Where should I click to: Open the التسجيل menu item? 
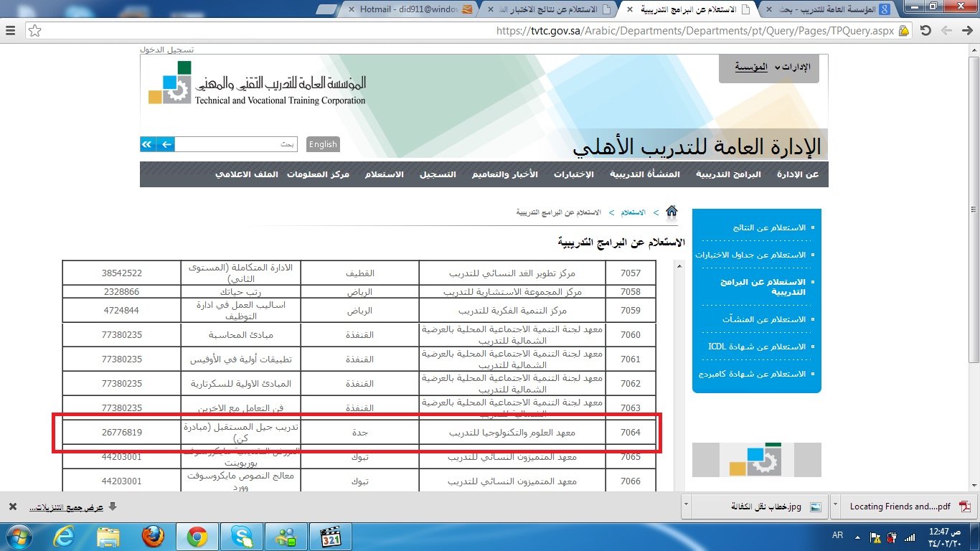[x=438, y=174]
